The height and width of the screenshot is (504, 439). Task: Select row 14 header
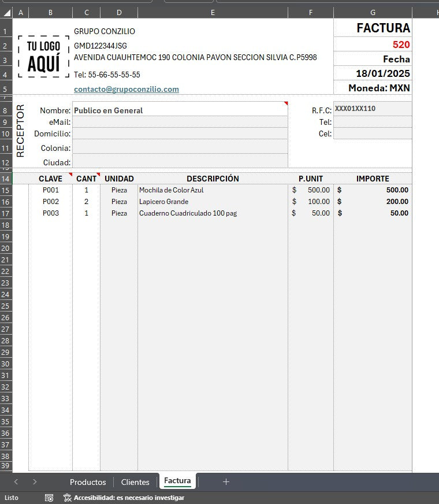(6, 179)
